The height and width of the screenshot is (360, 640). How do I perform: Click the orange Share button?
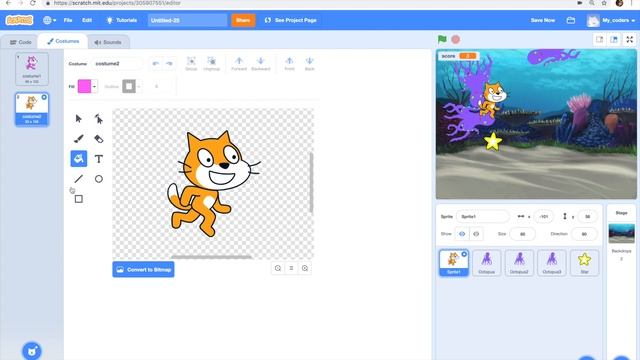click(243, 20)
